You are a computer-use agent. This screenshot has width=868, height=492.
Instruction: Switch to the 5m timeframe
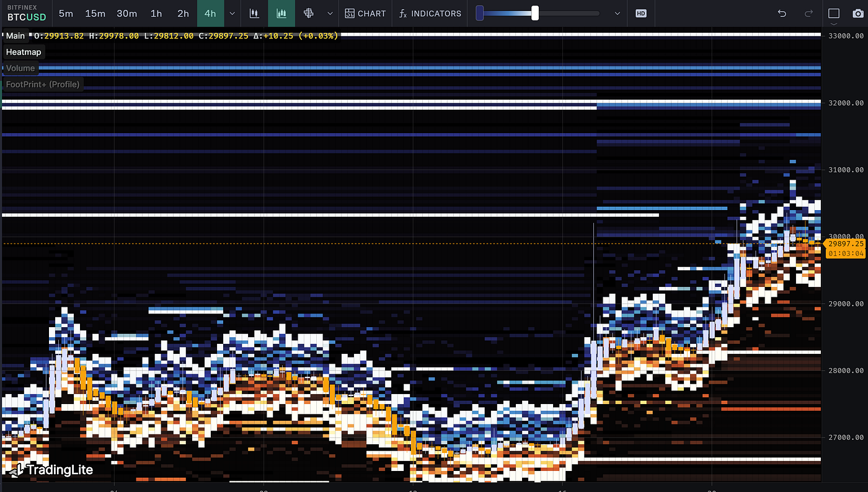click(66, 13)
